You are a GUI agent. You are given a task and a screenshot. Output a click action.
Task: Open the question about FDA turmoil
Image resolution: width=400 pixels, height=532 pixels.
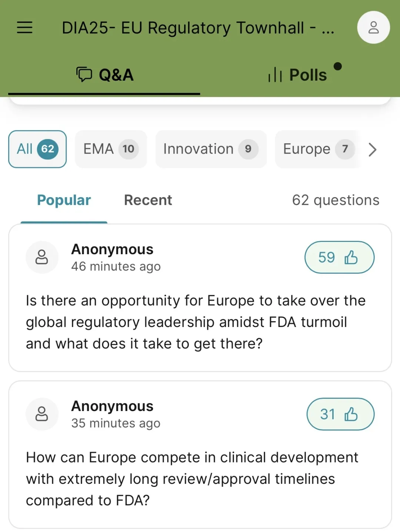pyautogui.click(x=196, y=322)
